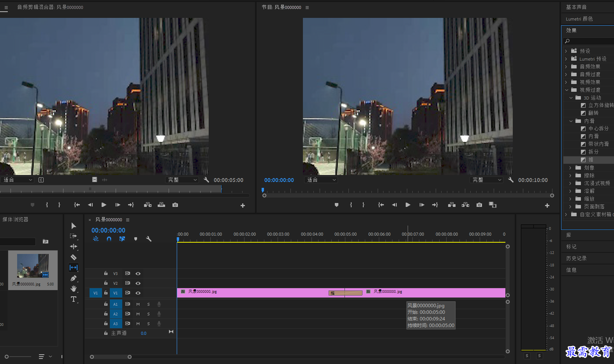614x364 pixels.
Task: Select the Pen tool
Action: pos(74,278)
